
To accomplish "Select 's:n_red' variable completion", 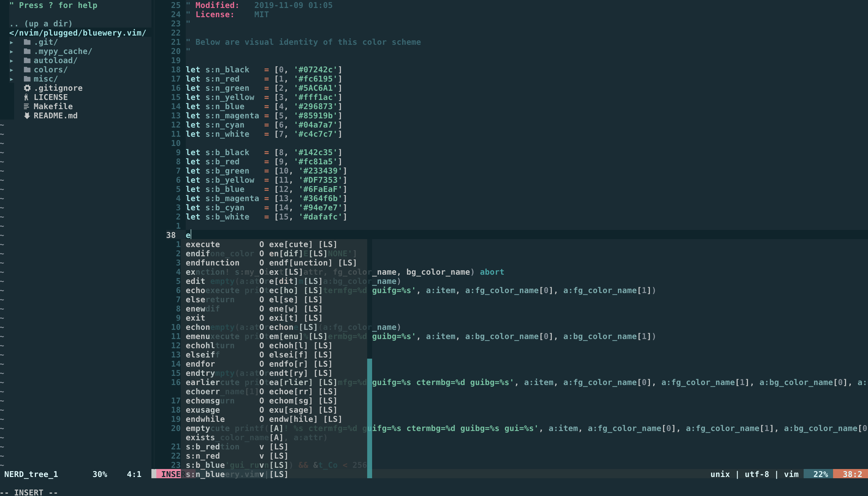I will tap(202, 456).
